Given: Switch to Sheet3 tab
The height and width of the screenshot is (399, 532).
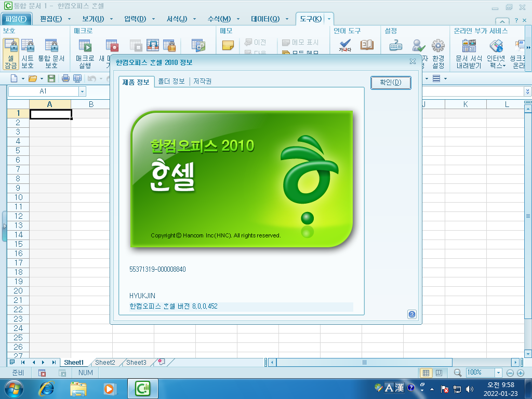Looking at the screenshot, I should [x=137, y=362].
